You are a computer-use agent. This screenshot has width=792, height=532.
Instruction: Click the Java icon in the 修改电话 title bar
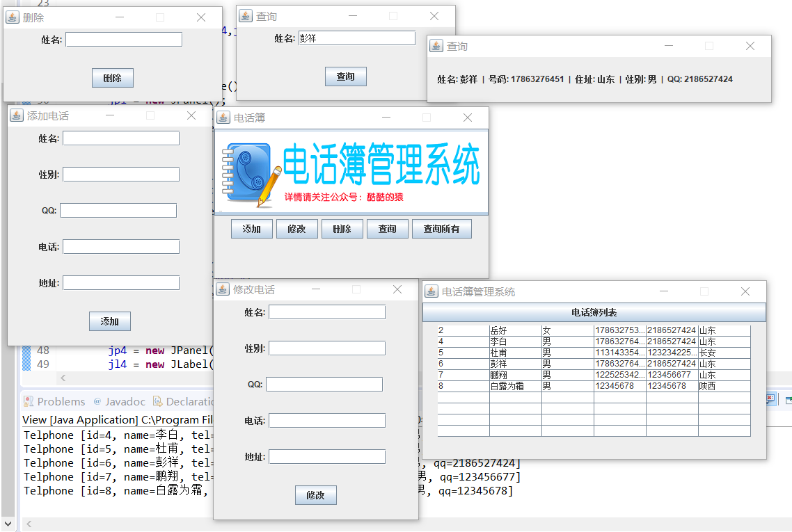pos(222,289)
